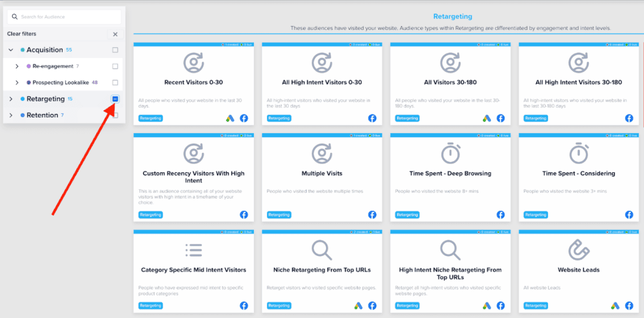Expand the Re-engagement subgroup
Viewport: 644px width, 318px height.
[x=17, y=66]
